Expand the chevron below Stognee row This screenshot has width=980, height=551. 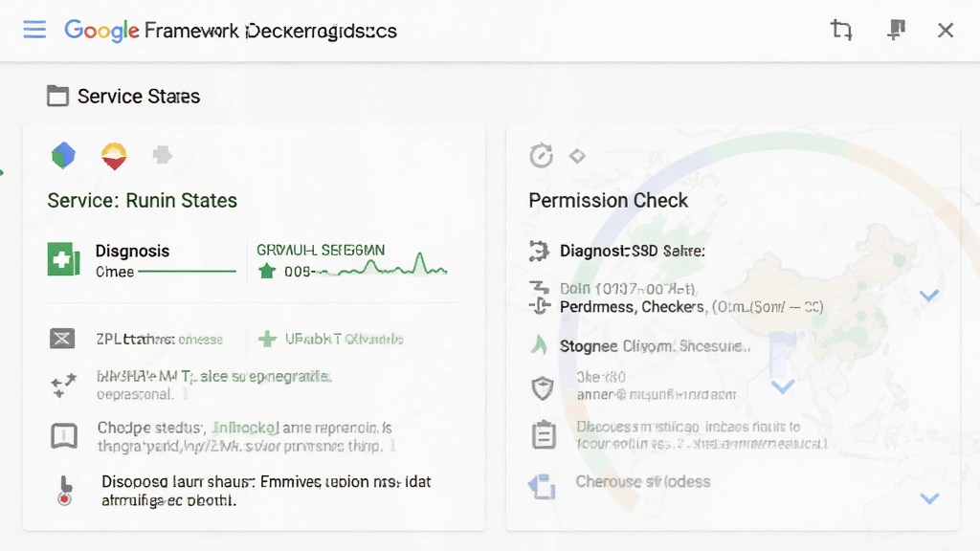pyautogui.click(x=783, y=386)
